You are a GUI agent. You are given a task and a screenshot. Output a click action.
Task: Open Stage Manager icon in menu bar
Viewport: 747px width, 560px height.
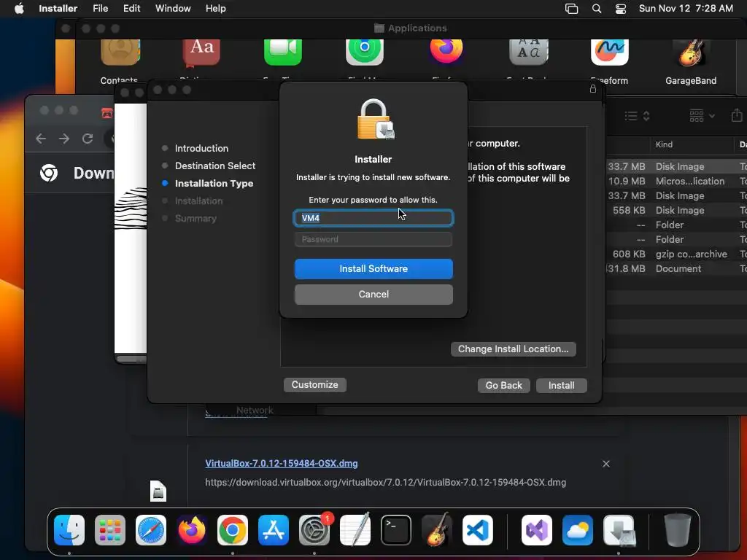[571, 9]
